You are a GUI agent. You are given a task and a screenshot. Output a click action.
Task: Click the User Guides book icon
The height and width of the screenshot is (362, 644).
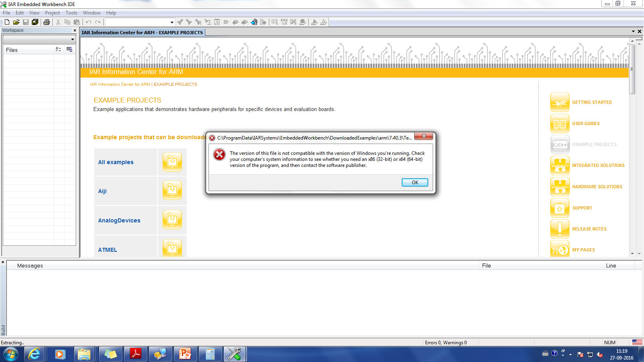(x=560, y=123)
